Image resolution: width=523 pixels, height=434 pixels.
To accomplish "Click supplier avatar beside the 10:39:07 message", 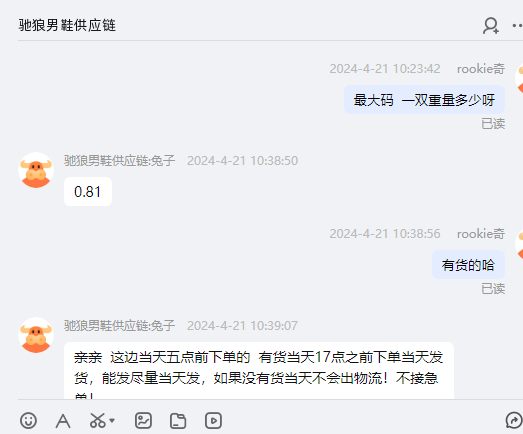I will click(x=36, y=335).
